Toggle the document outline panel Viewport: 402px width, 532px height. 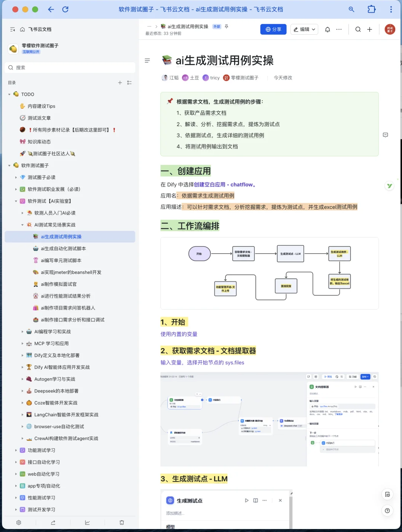coord(147,60)
